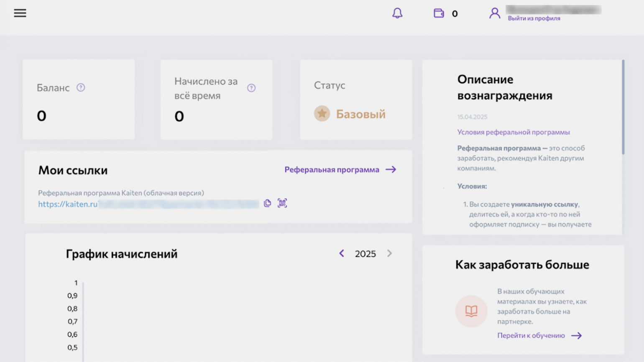644x362 pixels.
Task: Click the wallet icon in header
Action: pyautogui.click(x=439, y=13)
